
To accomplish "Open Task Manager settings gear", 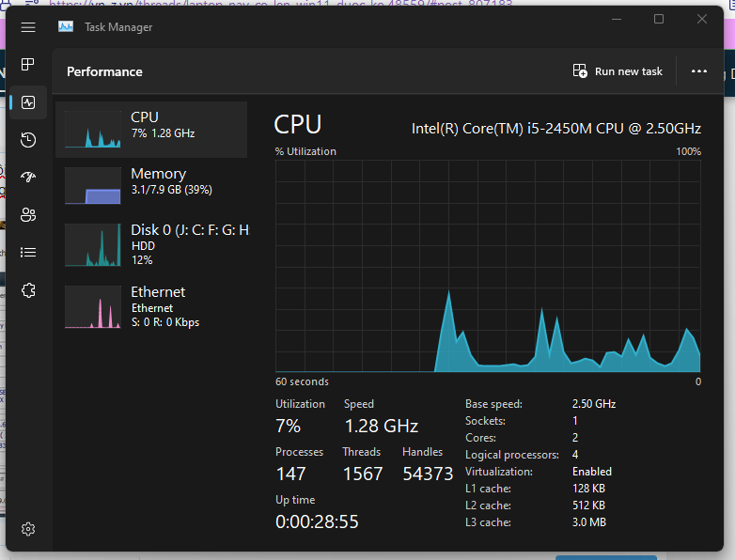I will coord(28,529).
